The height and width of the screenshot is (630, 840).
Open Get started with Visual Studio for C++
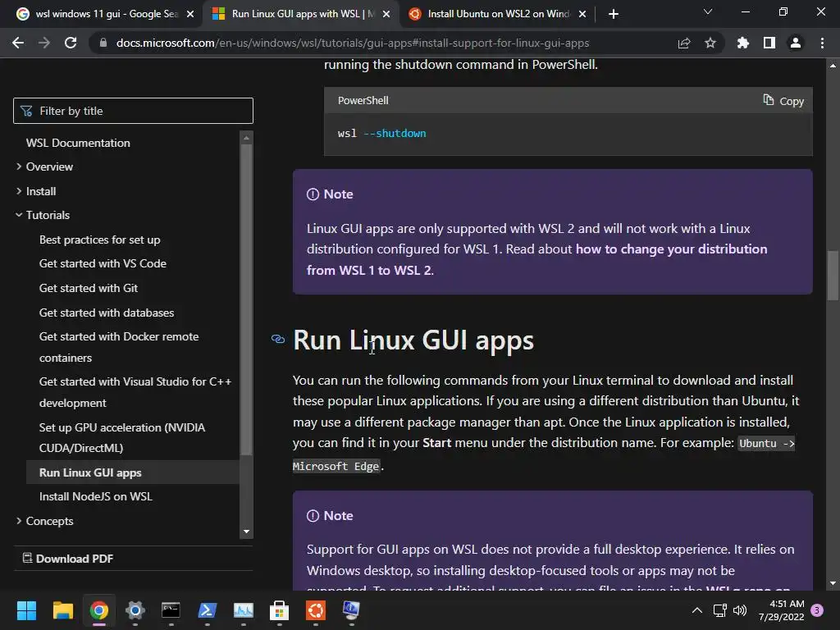[x=135, y=392]
